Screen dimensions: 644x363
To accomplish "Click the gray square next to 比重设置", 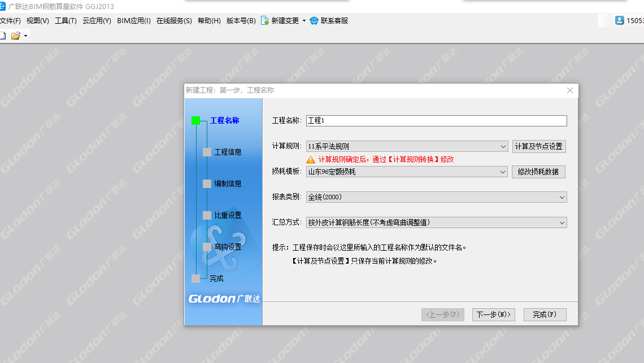I will (x=207, y=215).
